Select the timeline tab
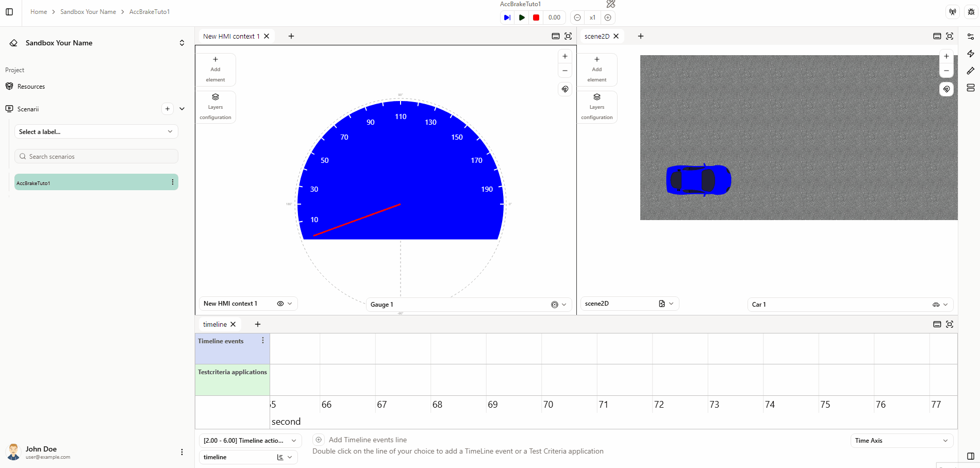The image size is (980, 468). coord(215,324)
